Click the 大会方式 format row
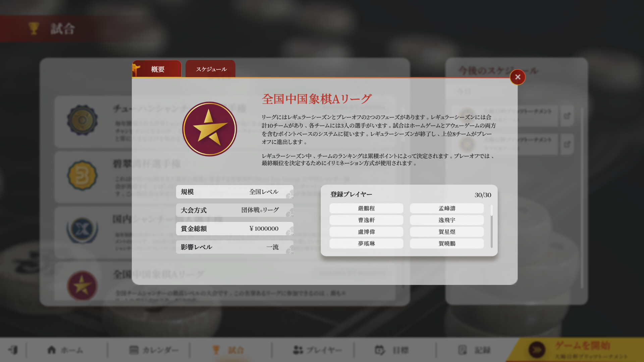This screenshot has width=644, height=362. point(234,210)
